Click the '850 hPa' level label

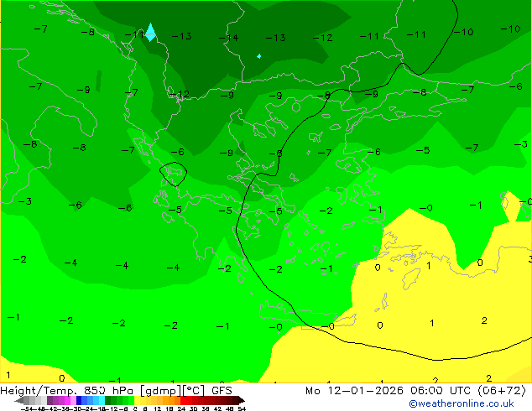click(x=110, y=390)
